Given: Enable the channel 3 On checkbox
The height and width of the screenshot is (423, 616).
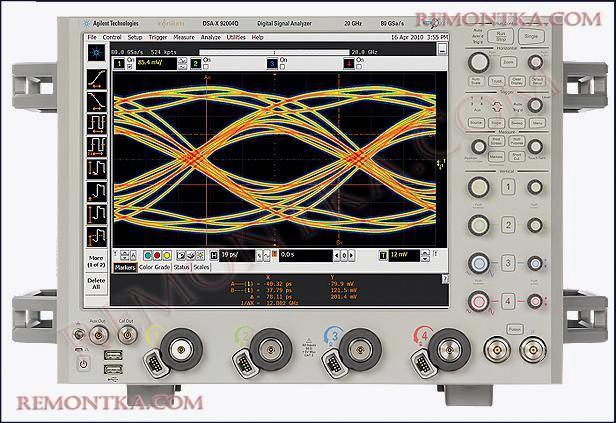Looking at the screenshot, I should (x=282, y=67).
